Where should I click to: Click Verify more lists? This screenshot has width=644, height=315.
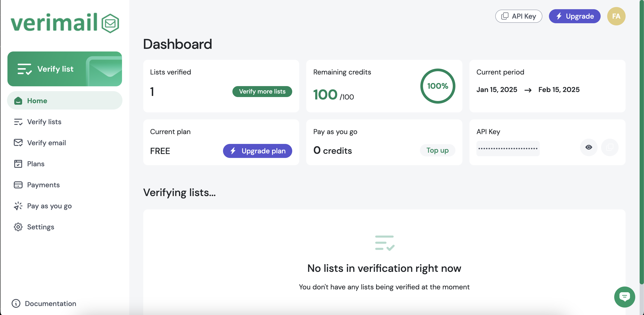click(x=262, y=92)
